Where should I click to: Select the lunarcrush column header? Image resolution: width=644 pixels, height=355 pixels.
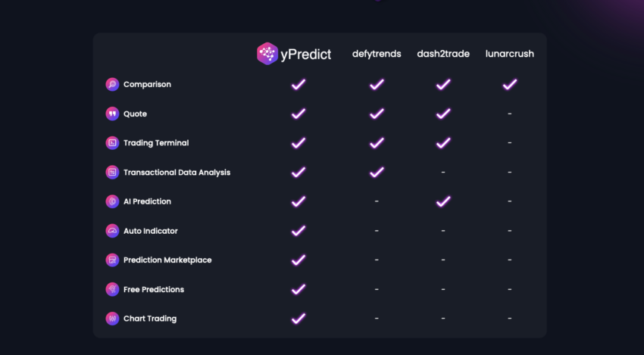pos(510,54)
